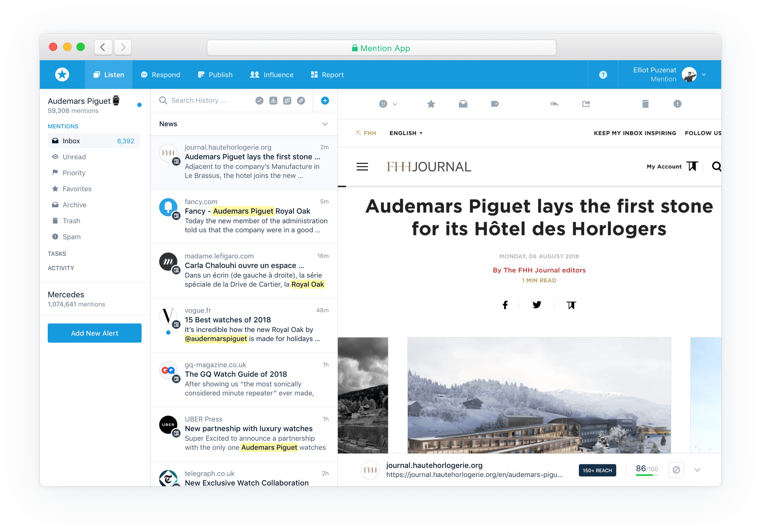The image size is (761, 532).
Task: Open the help question mark icon
Action: point(603,75)
